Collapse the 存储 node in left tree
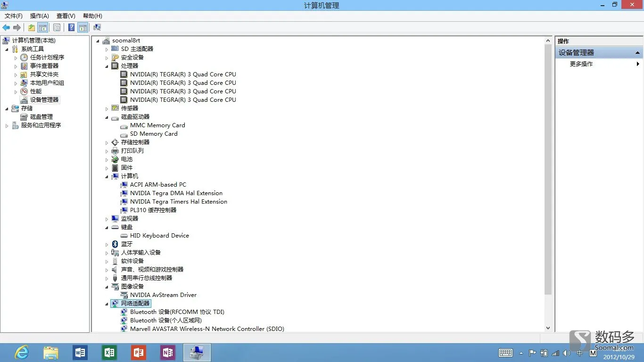Image resolution: width=644 pixels, height=362 pixels. (x=7, y=108)
